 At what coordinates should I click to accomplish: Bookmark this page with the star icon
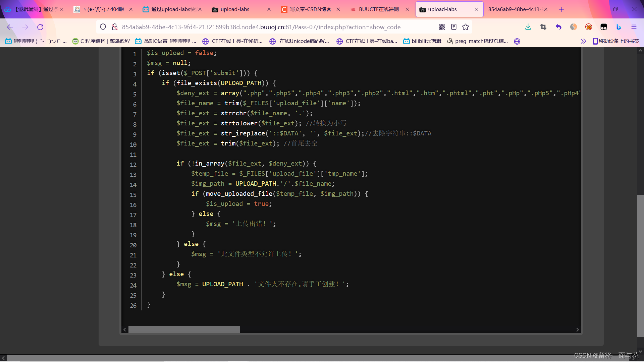click(x=466, y=27)
